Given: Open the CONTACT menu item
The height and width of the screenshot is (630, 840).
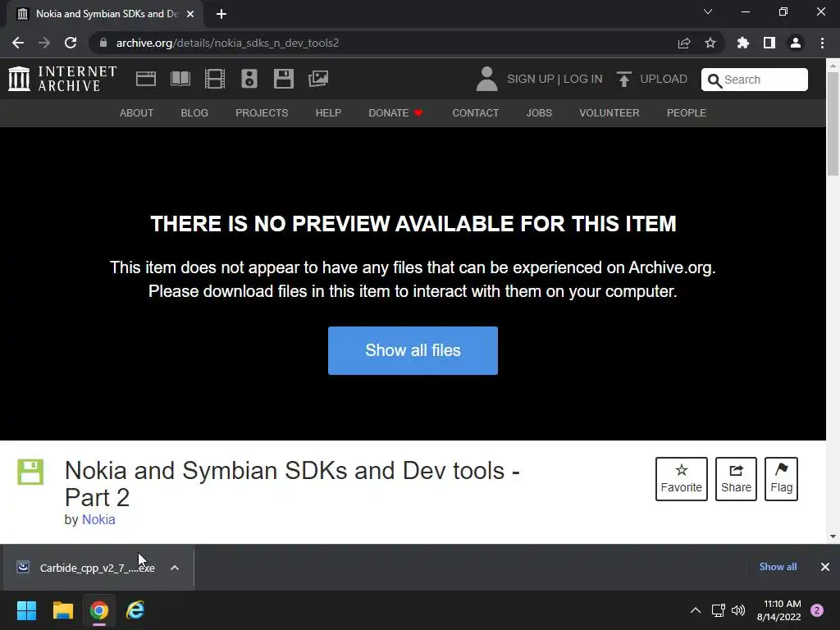Looking at the screenshot, I should coord(476,113).
